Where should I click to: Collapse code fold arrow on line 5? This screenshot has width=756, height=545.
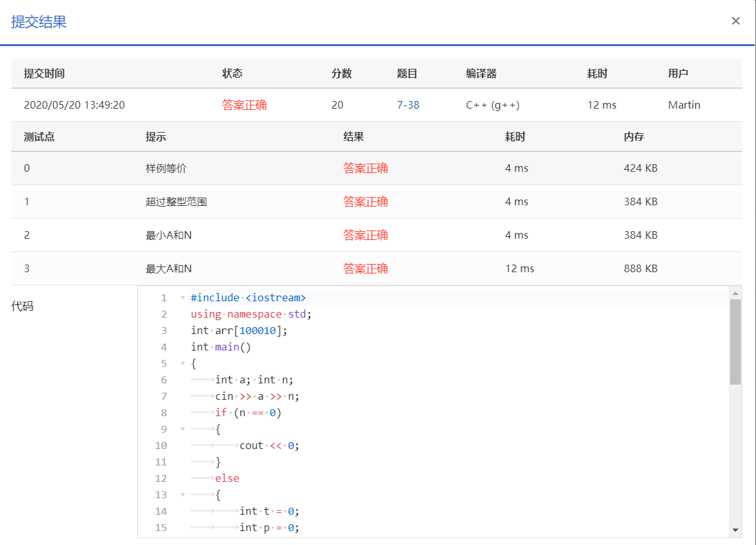click(x=183, y=363)
